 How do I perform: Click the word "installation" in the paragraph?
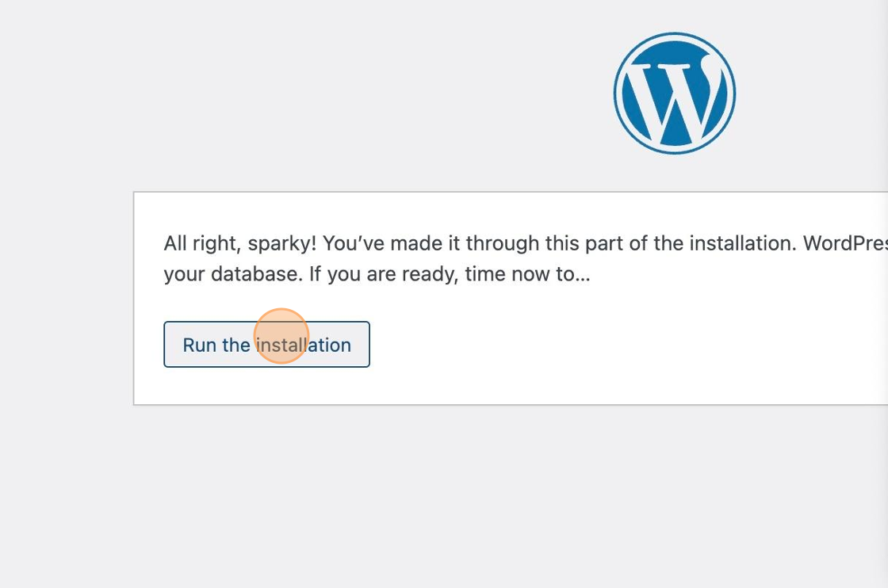pyautogui.click(x=741, y=243)
